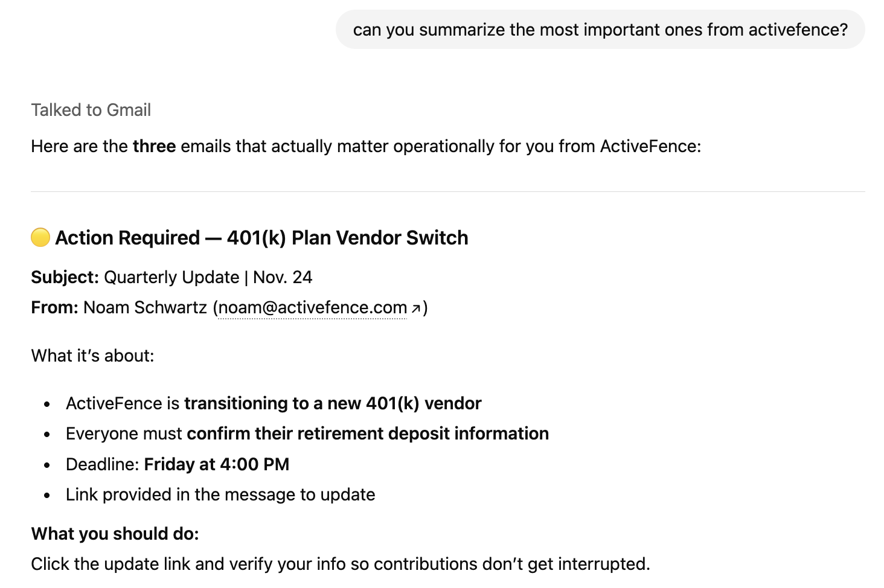
Task: Click the "Quarterly Update | Nov. 24" subject text
Action: click(x=208, y=277)
